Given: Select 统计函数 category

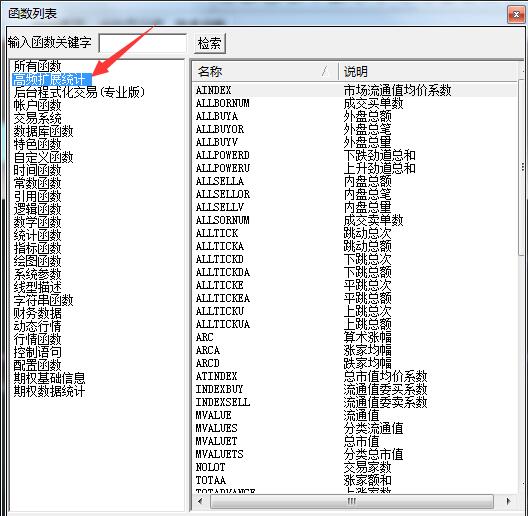Looking at the screenshot, I should point(37,235).
